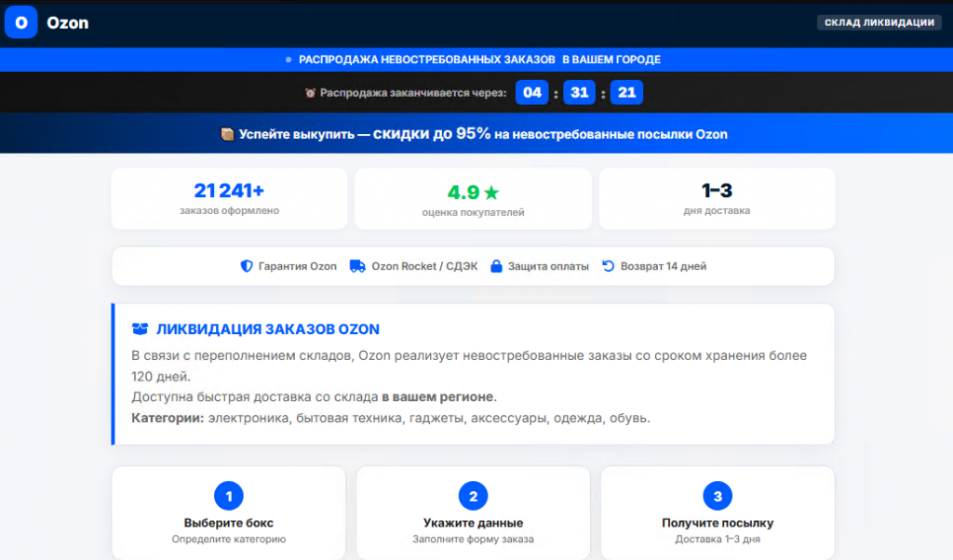Click the Категории label in description
Viewport: 953px width, 560px height.
click(x=168, y=418)
